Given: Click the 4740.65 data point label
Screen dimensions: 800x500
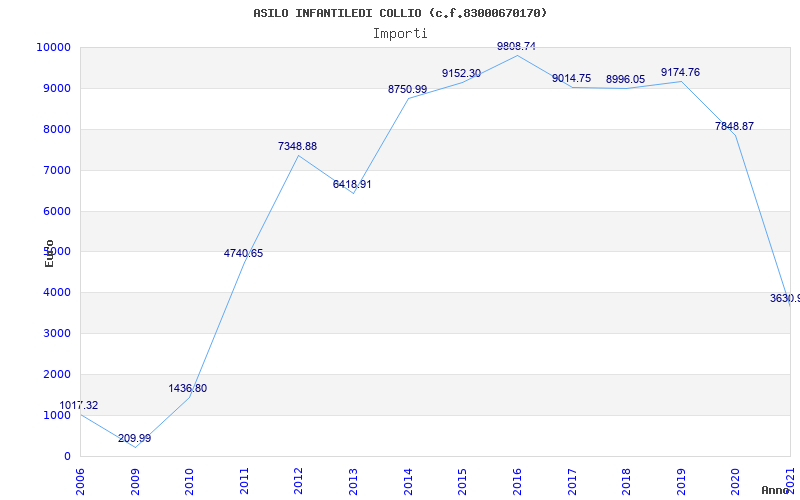Looking at the screenshot, I should click(243, 253).
